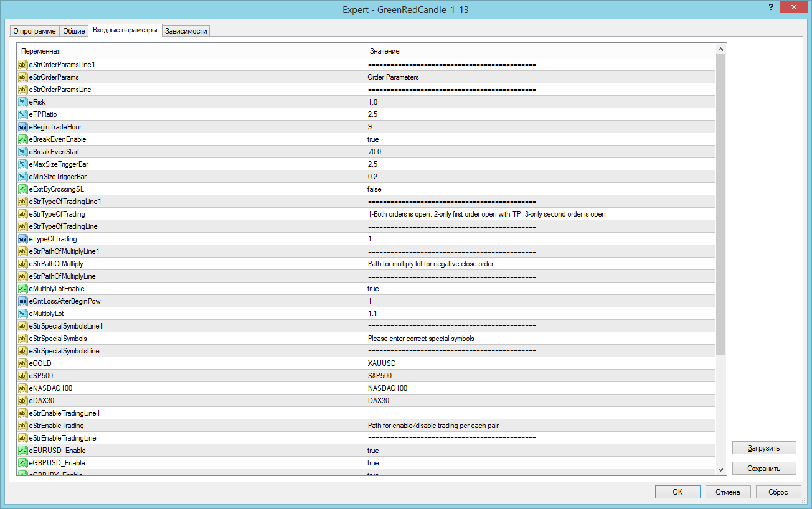Click the string icon next to eStrOrderParamsLine1
The height and width of the screenshot is (509, 812).
tap(22, 65)
